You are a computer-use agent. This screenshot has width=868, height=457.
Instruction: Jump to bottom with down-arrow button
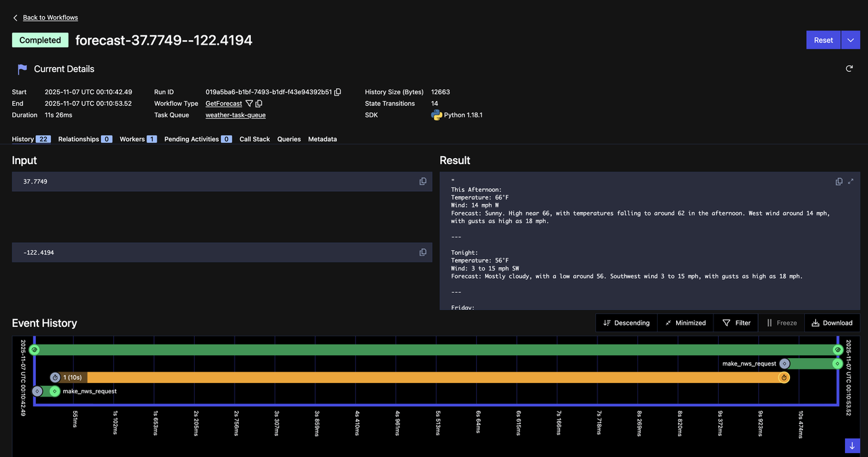coord(852,445)
